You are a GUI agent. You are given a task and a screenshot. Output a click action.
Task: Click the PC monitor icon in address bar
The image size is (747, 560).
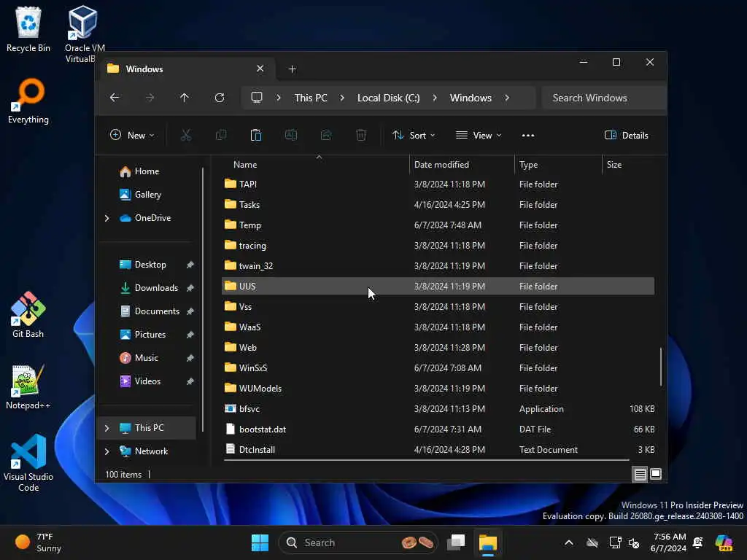pos(257,98)
